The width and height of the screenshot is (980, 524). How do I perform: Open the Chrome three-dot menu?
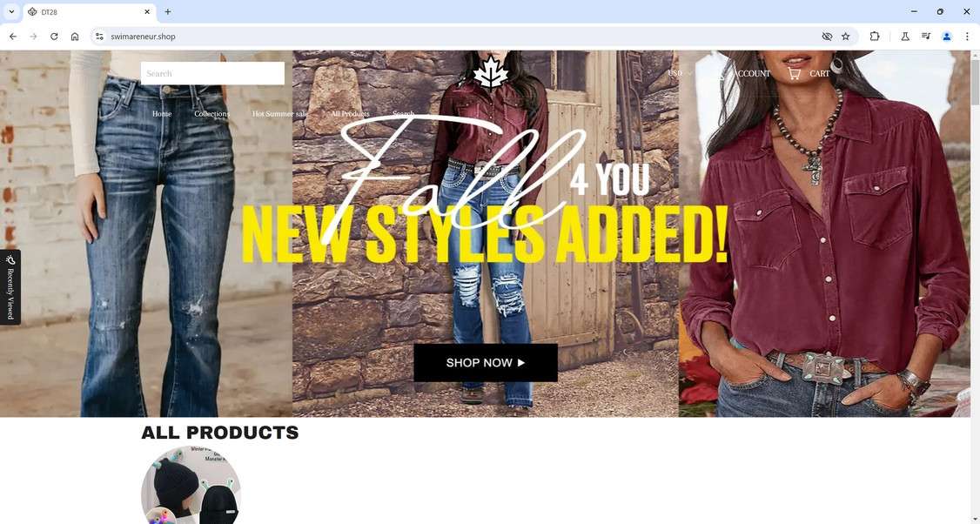click(967, 37)
